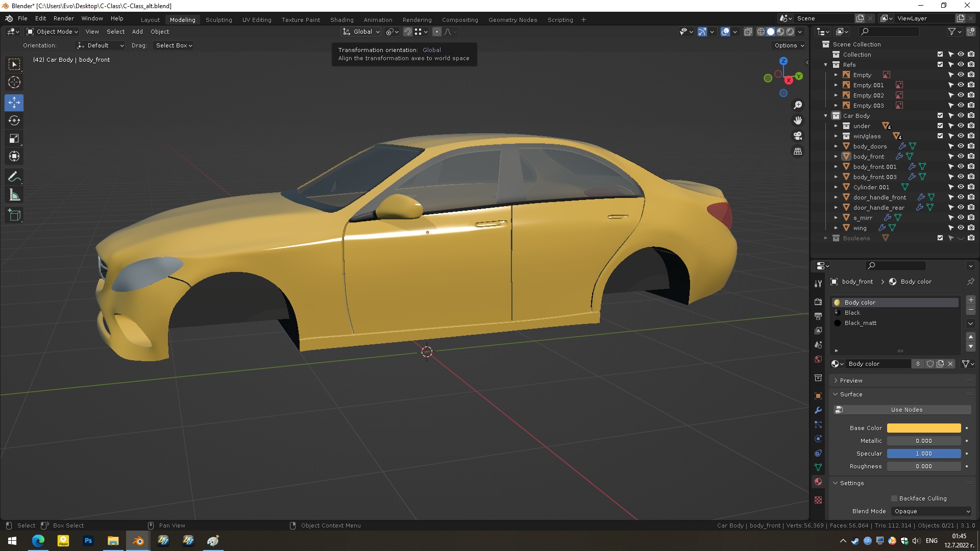
Task: Click the Use Nodes button
Action: [x=906, y=410]
